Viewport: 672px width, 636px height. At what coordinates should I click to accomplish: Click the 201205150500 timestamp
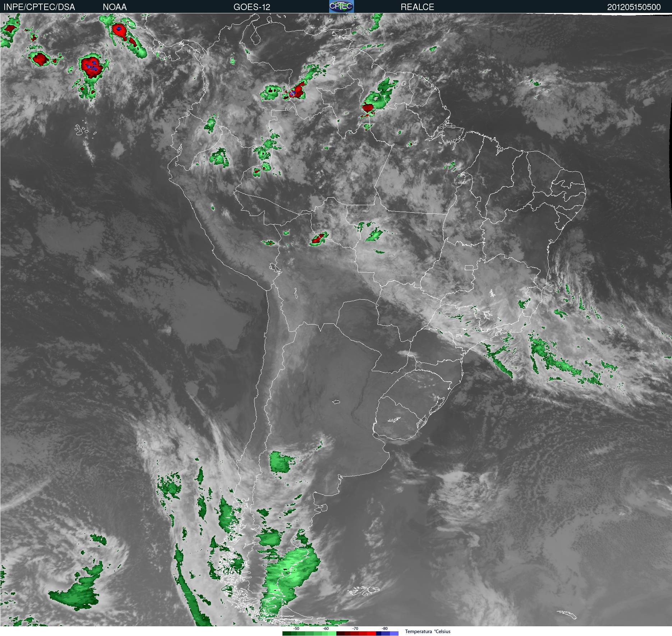click(x=634, y=7)
